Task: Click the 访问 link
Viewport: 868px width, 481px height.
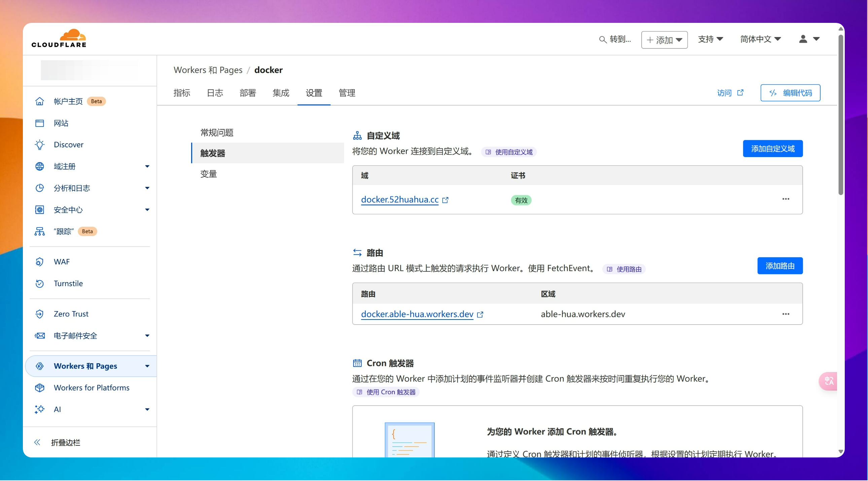Action: [730, 93]
